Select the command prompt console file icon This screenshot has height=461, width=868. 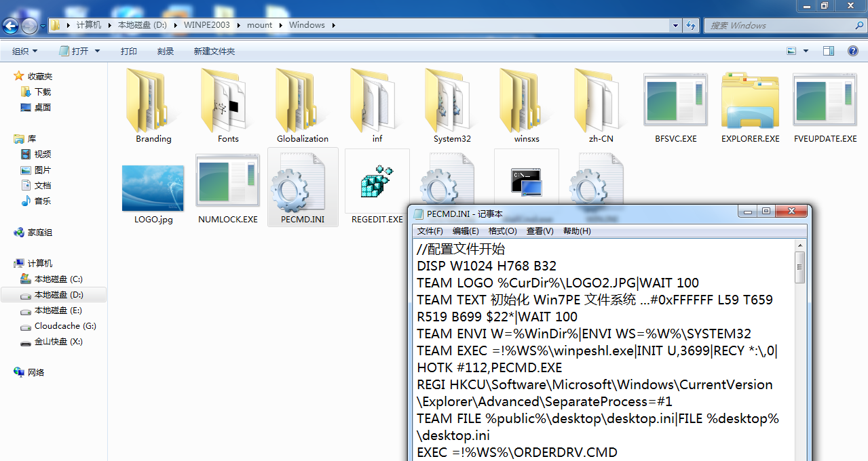pyautogui.click(x=527, y=183)
